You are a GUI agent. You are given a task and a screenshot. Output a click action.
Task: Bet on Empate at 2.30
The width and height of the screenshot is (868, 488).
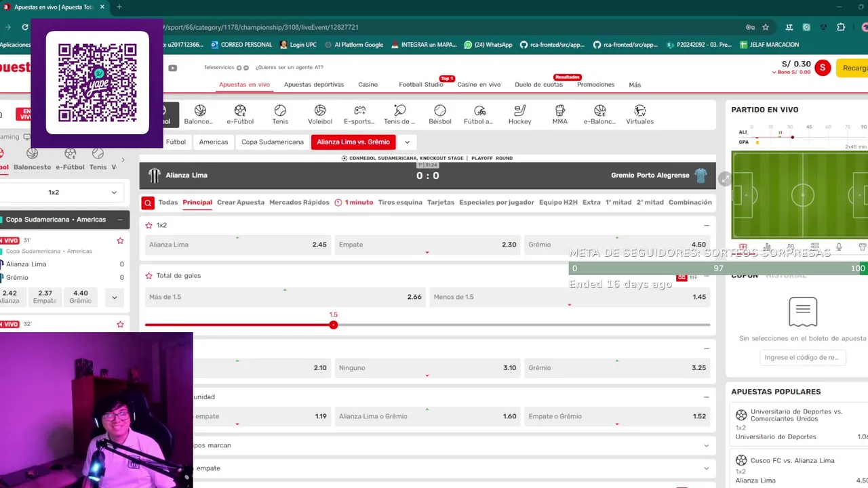427,245
